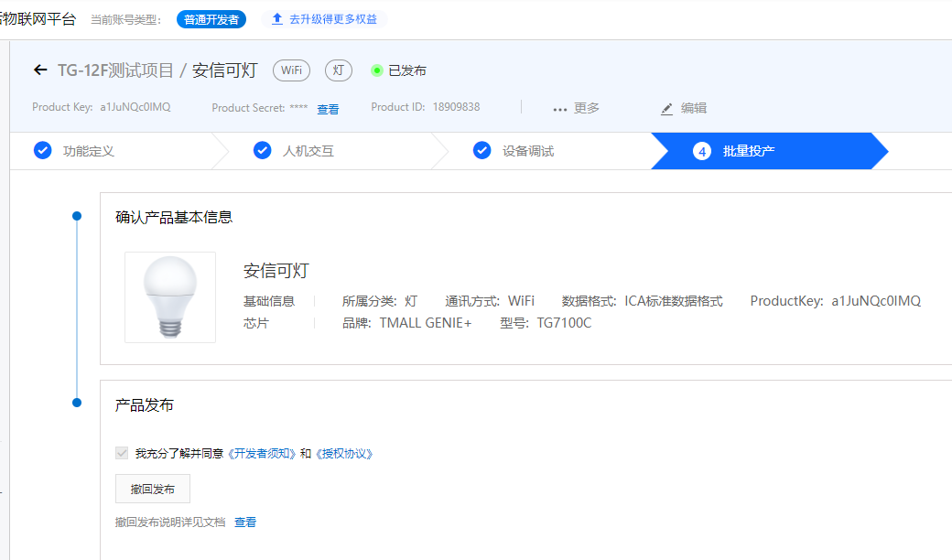
Task: Click the upgrade arrow icon in top bar
Action: pos(276,17)
